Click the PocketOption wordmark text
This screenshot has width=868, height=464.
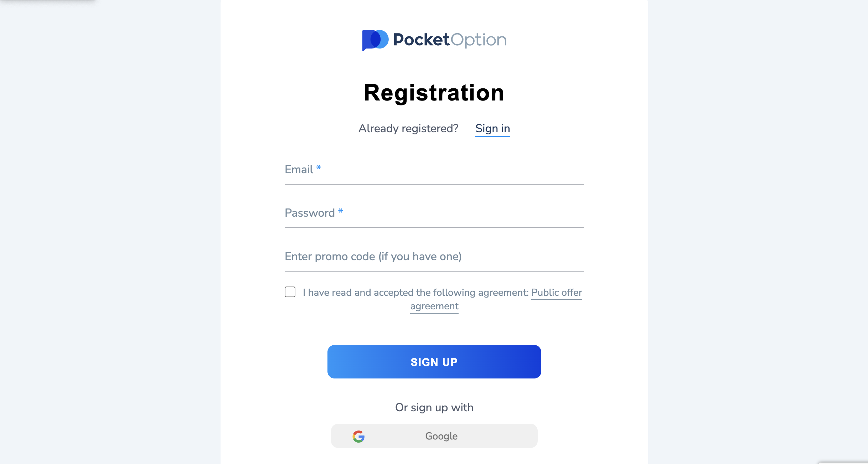coord(450,40)
